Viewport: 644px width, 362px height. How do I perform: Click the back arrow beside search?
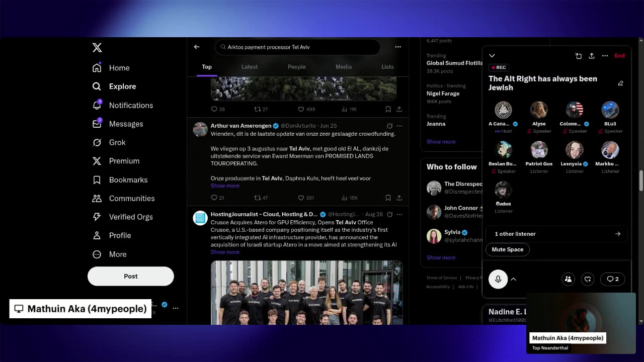[197, 47]
